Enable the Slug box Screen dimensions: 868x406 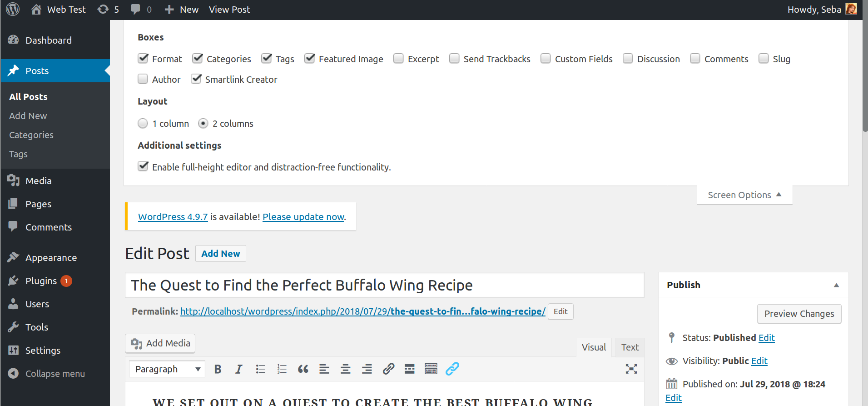[764, 59]
